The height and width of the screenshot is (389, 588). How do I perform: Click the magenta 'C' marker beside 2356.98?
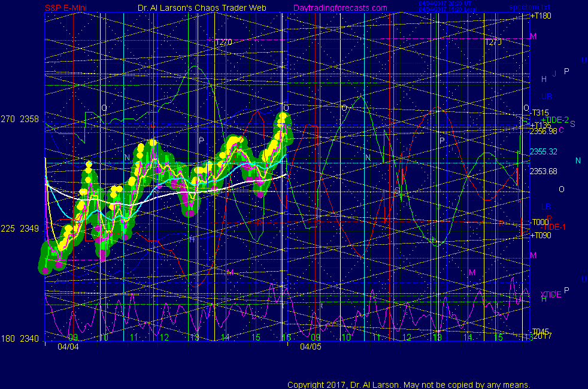[562, 130]
